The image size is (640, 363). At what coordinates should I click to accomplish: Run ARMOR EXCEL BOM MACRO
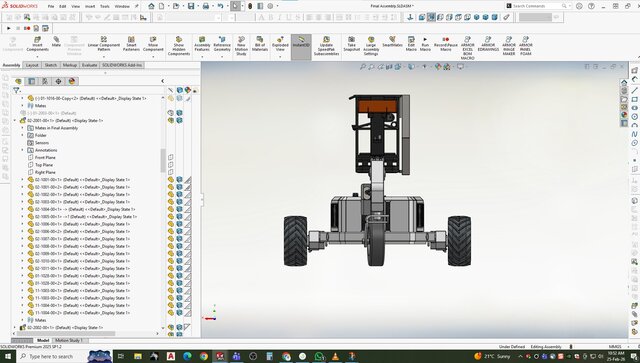click(467, 48)
